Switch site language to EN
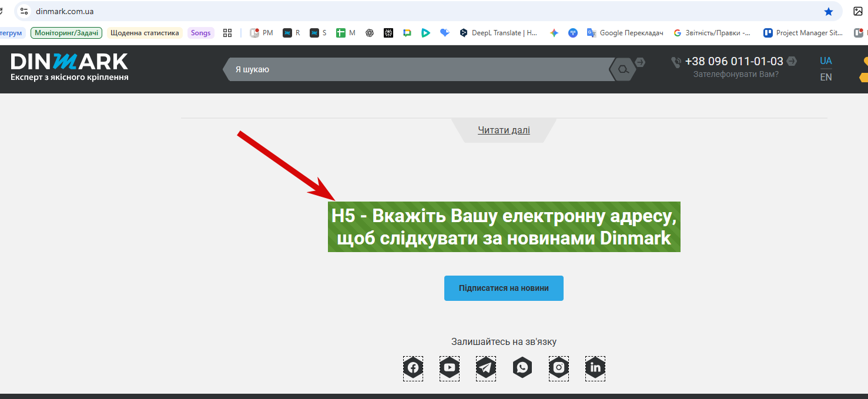Viewport: 868px width, 399px height. pos(826,77)
